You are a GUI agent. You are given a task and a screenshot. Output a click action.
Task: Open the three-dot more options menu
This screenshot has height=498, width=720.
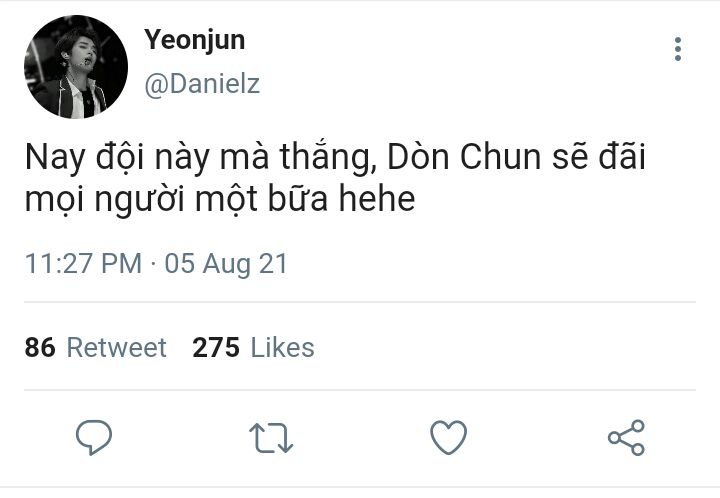678,49
